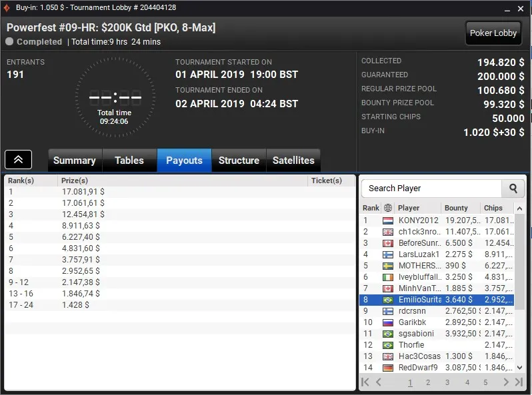532x395 pixels.
Task: Jump to last page of player list
Action: pos(519,382)
